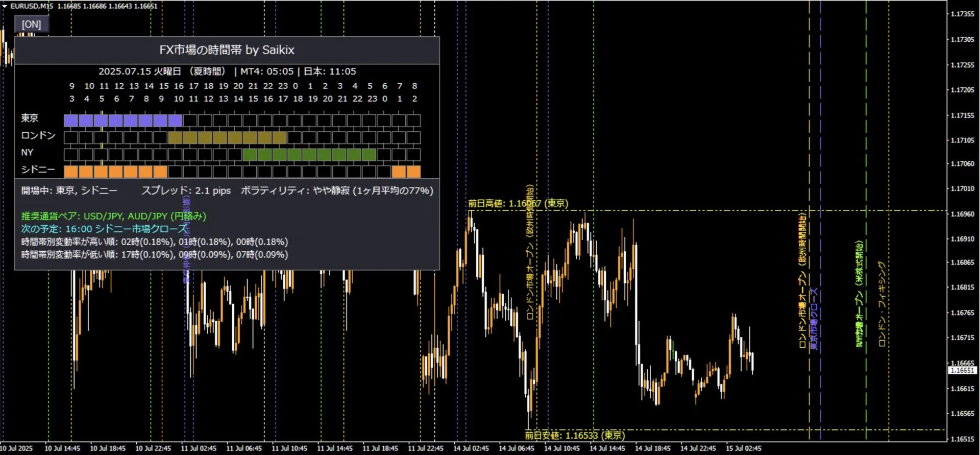Click the last orange シドニー session block
Image resolution: width=980 pixels, height=455 pixels.
pos(413,172)
